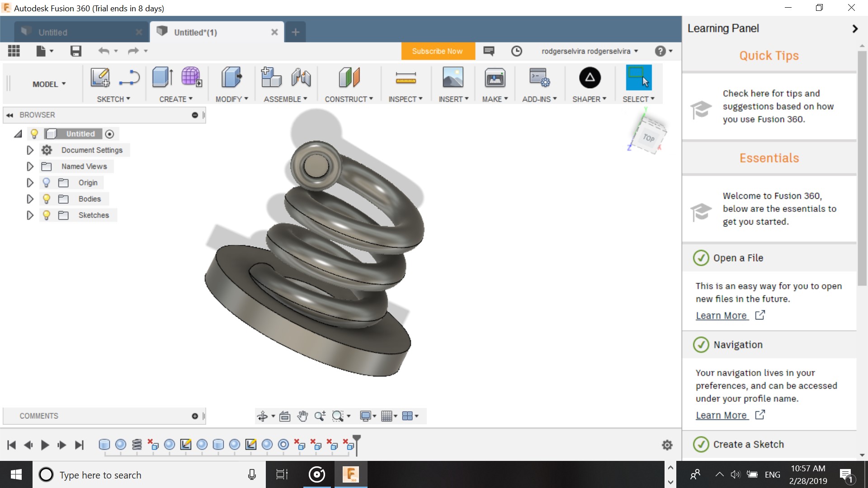Activate the Untitled component radio button
Image resolution: width=868 pixels, height=488 pixels.
click(x=109, y=134)
